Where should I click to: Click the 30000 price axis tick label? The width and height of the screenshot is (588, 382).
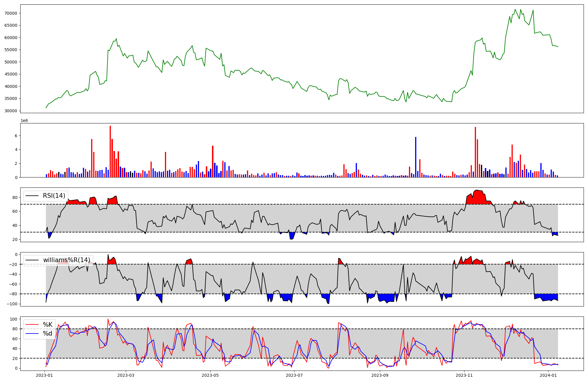point(11,111)
